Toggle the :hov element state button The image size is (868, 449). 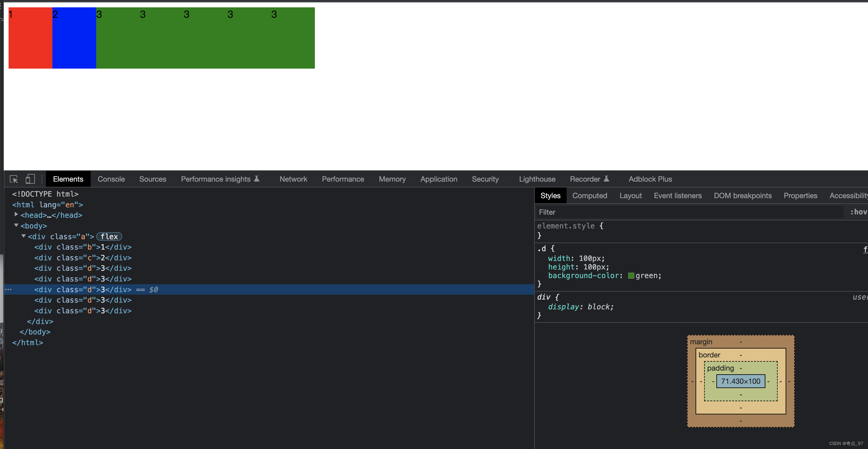pyautogui.click(x=858, y=212)
